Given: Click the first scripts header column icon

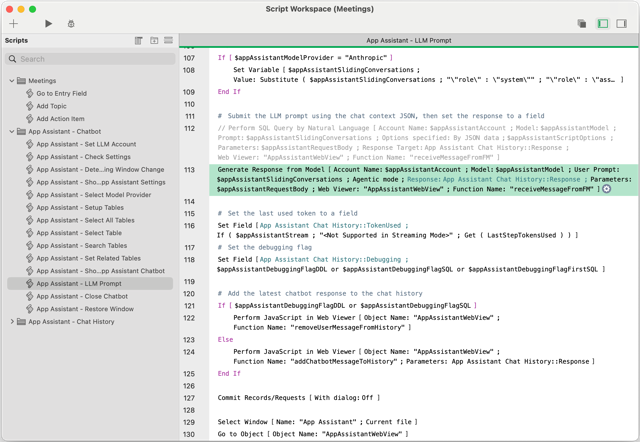Looking at the screenshot, I should (139, 40).
